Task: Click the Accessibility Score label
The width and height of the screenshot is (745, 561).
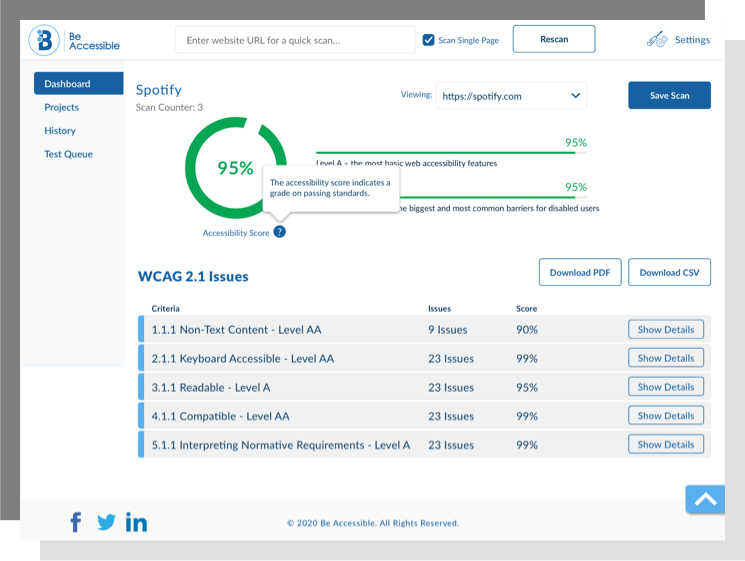Action: pyautogui.click(x=236, y=233)
